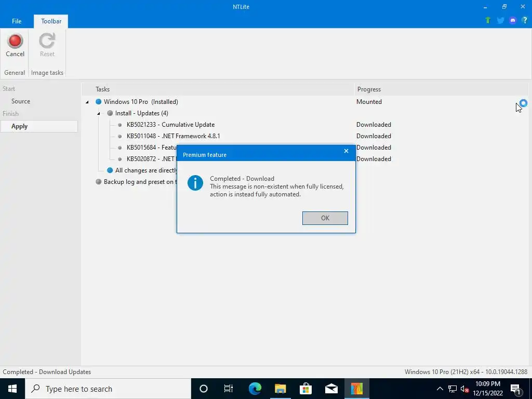
Task: Click the bullet beside KB5021233
Action: coord(119,125)
